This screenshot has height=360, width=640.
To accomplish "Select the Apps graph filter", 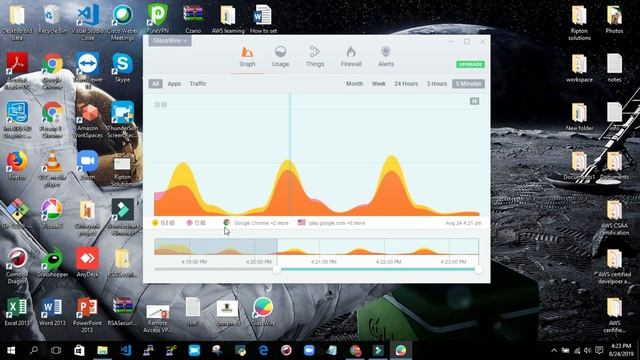I will (x=174, y=84).
